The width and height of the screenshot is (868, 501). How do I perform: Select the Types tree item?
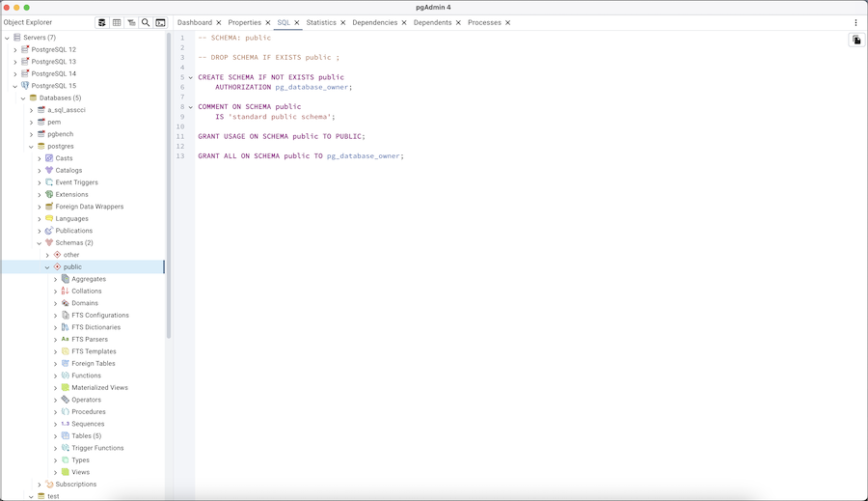pos(80,460)
